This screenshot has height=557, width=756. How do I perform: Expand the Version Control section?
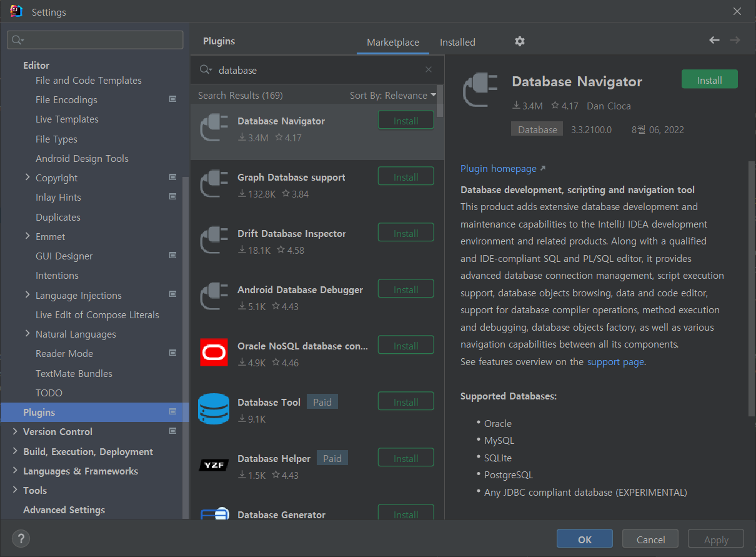[15, 431]
